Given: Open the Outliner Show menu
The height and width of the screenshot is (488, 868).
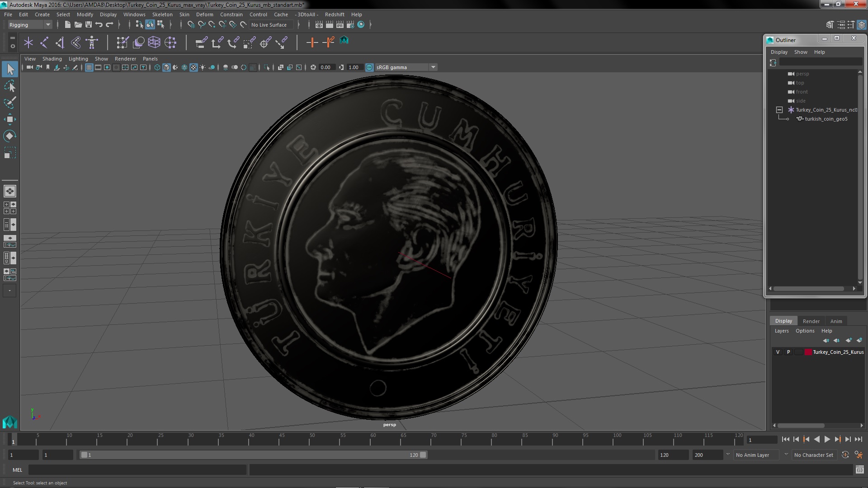Looking at the screenshot, I should (801, 52).
